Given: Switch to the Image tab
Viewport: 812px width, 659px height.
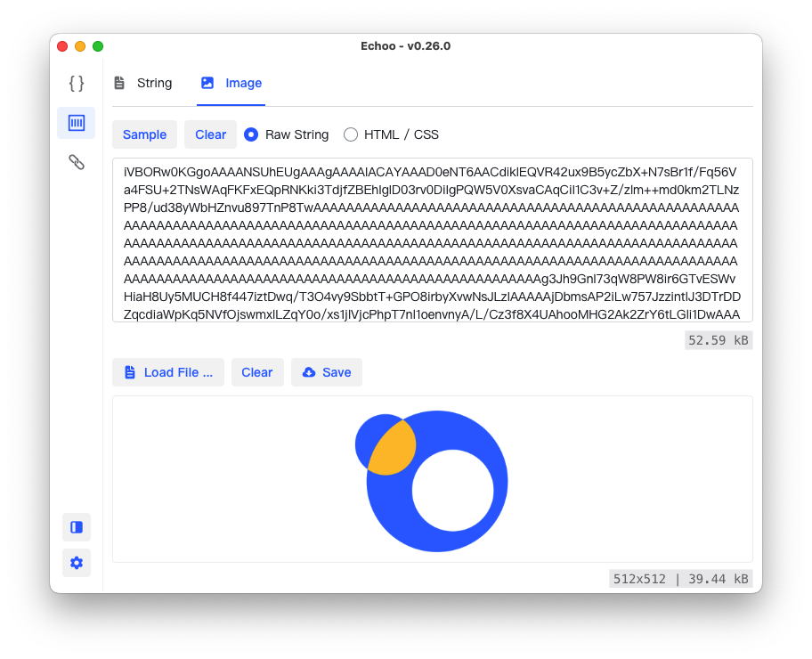Looking at the screenshot, I should (x=231, y=83).
